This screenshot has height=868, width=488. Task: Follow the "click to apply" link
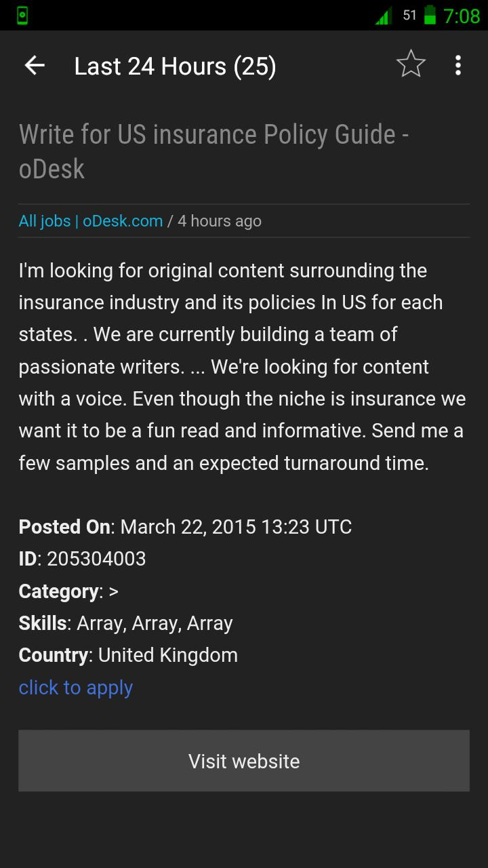(x=76, y=688)
